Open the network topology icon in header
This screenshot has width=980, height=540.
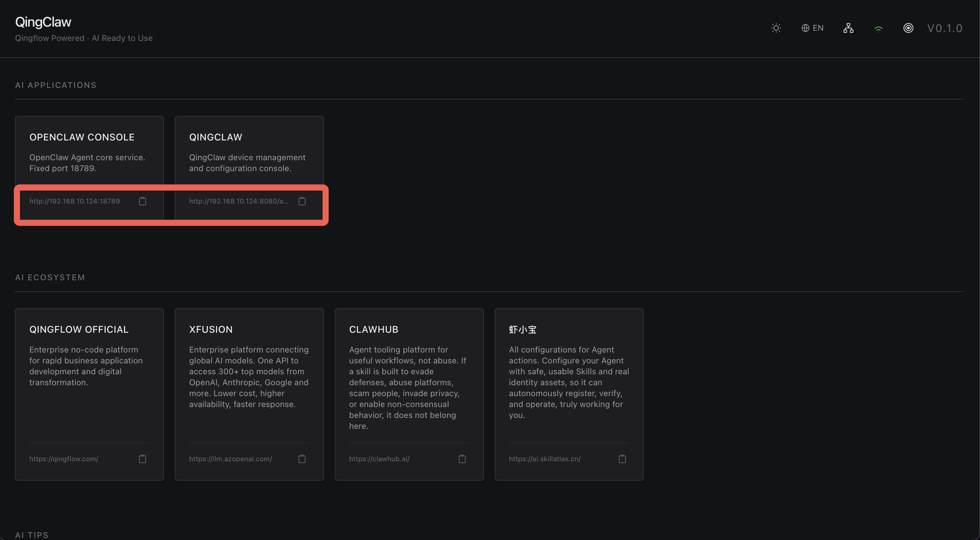(848, 28)
